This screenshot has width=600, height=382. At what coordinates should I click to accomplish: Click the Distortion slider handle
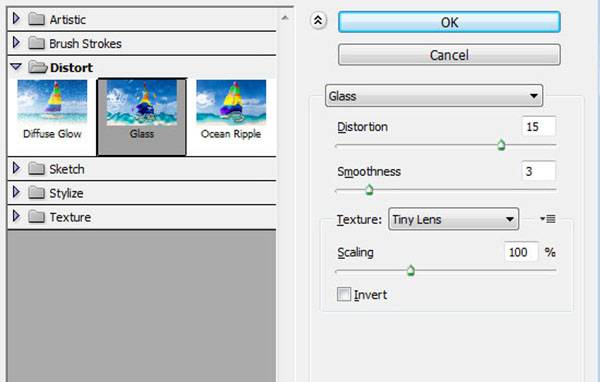pyautogui.click(x=501, y=145)
